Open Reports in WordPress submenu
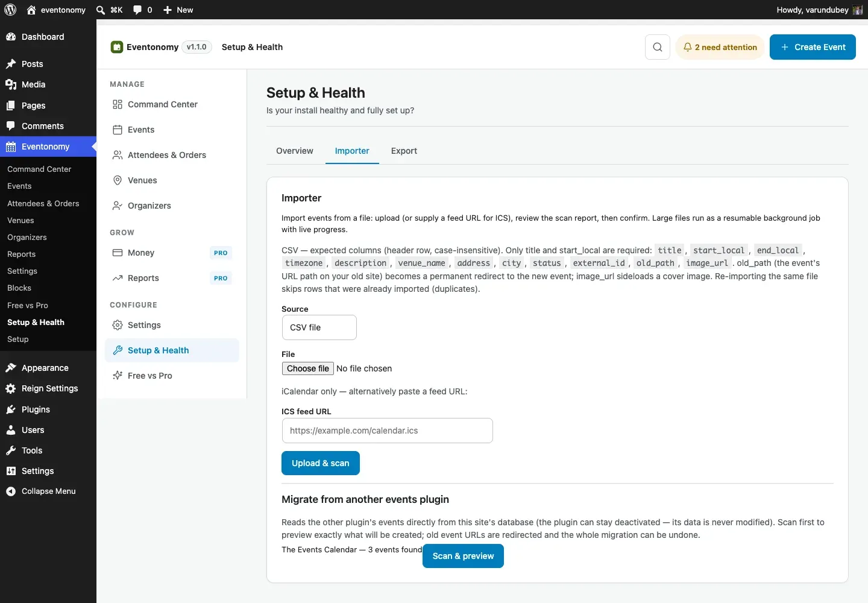This screenshot has width=868, height=603. [x=22, y=254]
